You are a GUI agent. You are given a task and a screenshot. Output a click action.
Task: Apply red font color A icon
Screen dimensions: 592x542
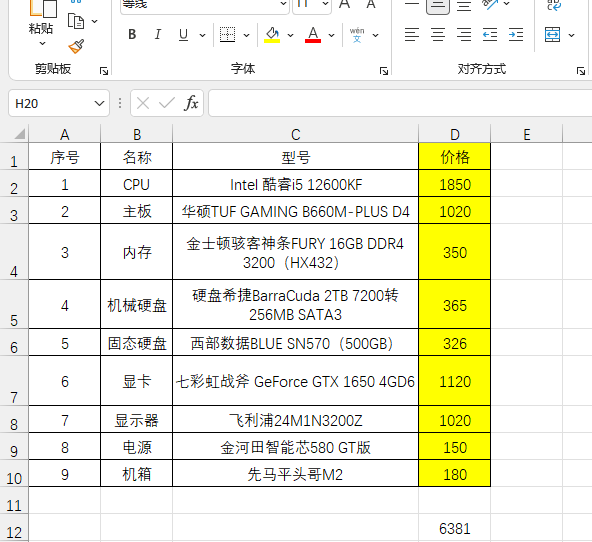313,35
